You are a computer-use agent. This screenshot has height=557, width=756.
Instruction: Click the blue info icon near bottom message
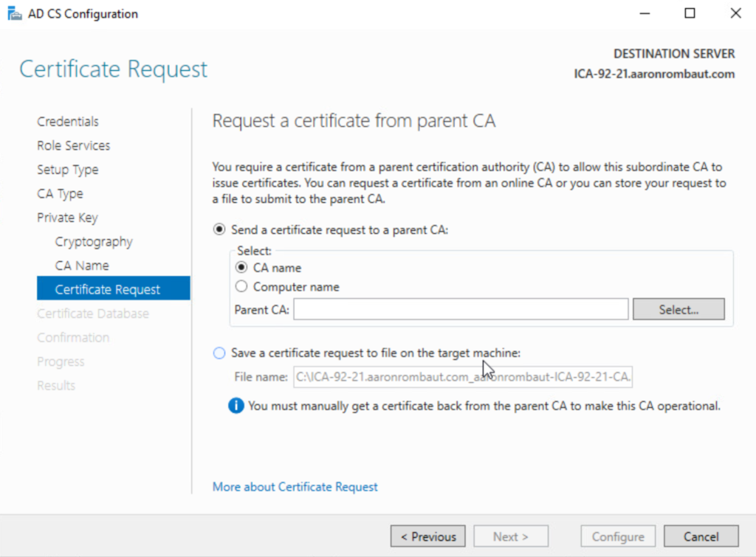(x=236, y=406)
